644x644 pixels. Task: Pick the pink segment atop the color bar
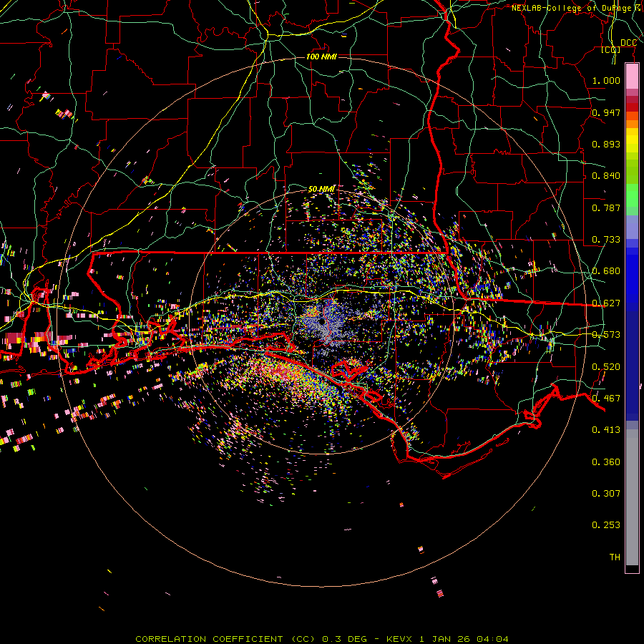632,77
